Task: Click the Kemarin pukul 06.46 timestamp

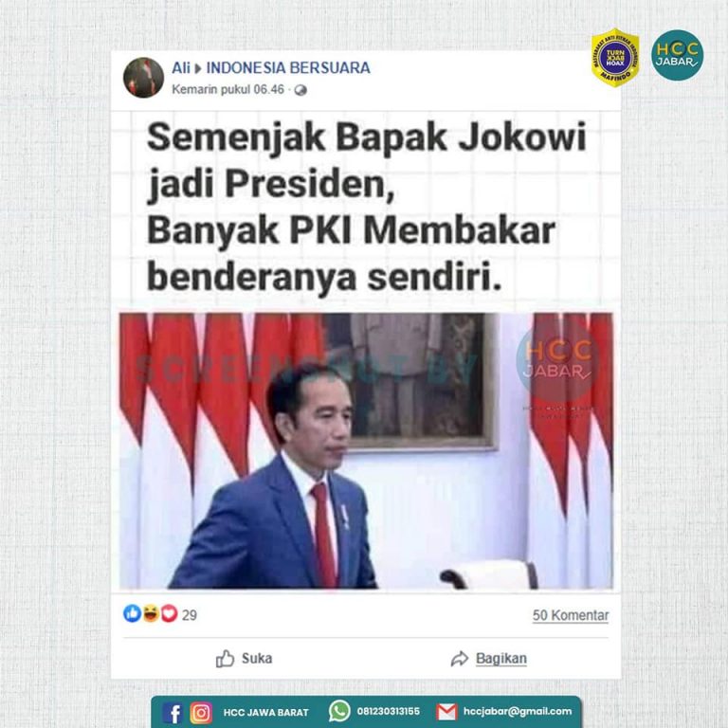Action: click(227, 90)
